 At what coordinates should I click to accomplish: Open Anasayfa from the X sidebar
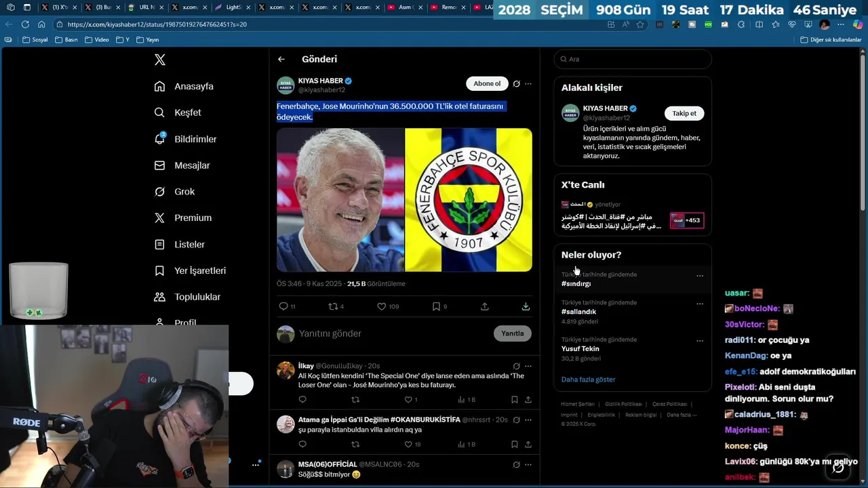pyautogui.click(x=184, y=86)
